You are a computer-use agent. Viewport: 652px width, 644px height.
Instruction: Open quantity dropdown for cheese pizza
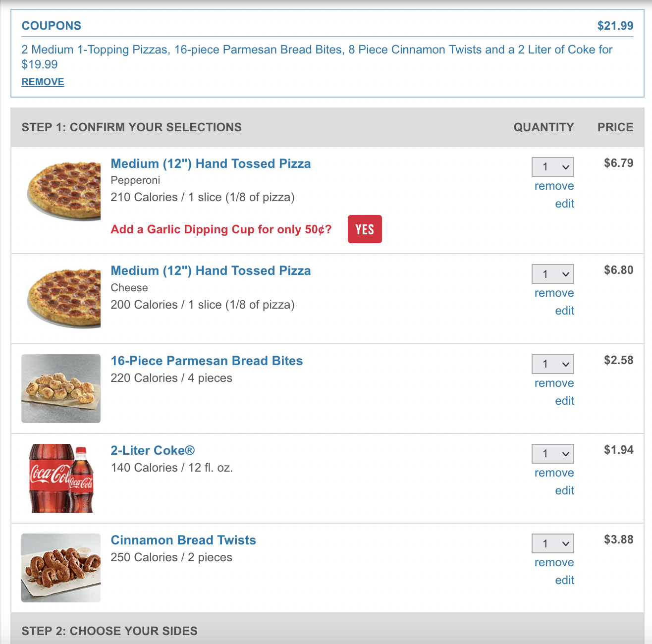click(552, 274)
